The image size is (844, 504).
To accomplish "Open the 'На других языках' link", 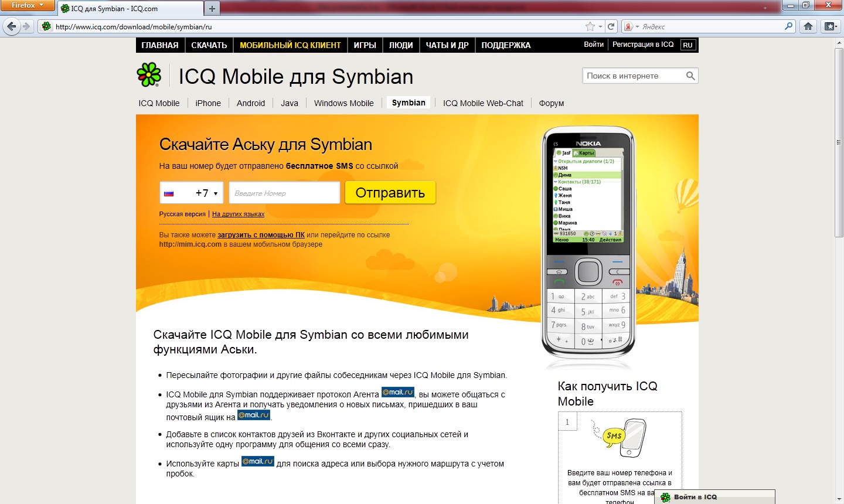I will (238, 214).
